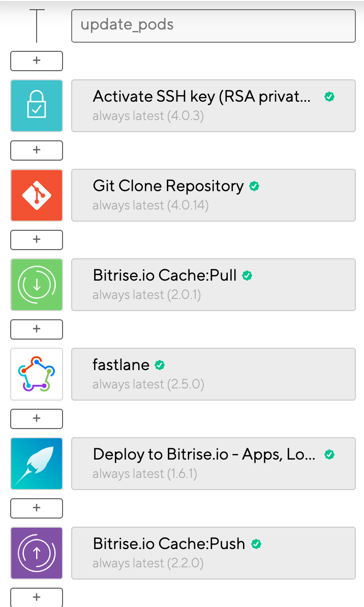Screen dimensions: 364x607
Task: Click the Git Clone Repository icon
Action: click(x=37, y=195)
